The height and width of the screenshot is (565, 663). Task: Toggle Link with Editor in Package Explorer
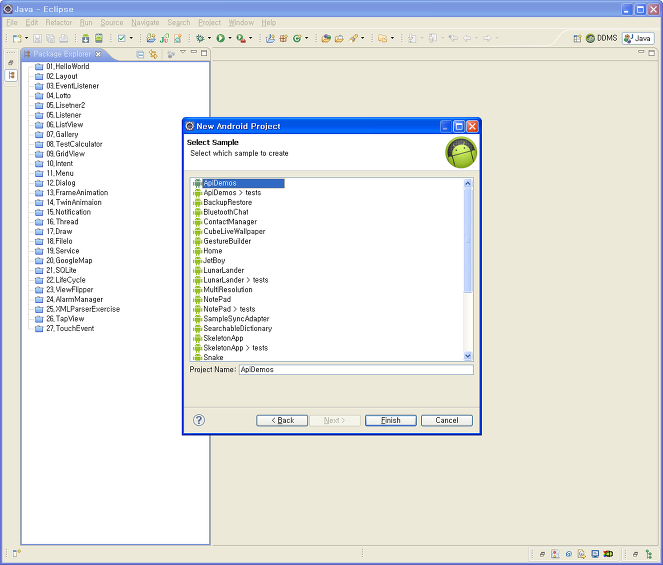153,54
